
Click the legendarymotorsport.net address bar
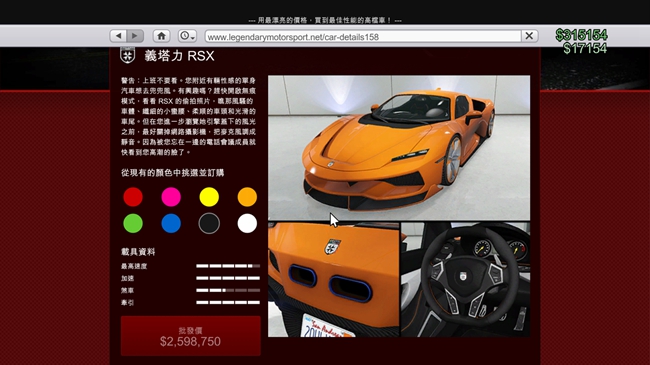click(x=363, y=36)
